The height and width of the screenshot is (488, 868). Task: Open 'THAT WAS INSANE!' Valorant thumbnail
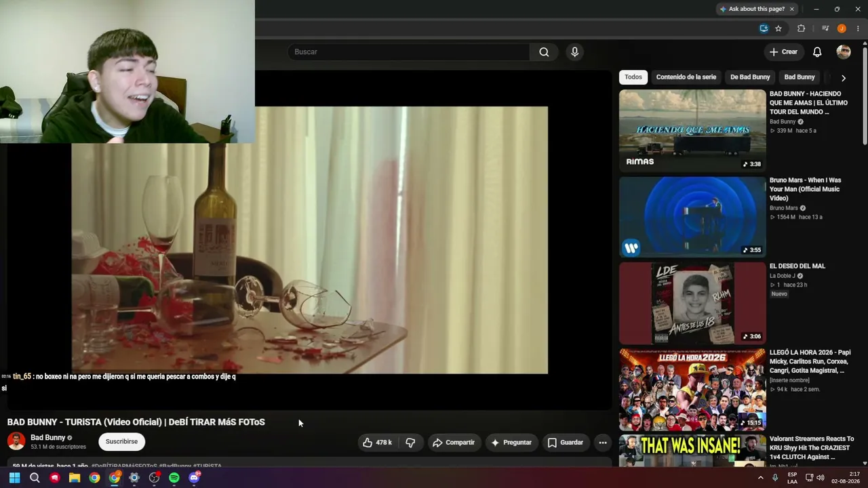692,451
